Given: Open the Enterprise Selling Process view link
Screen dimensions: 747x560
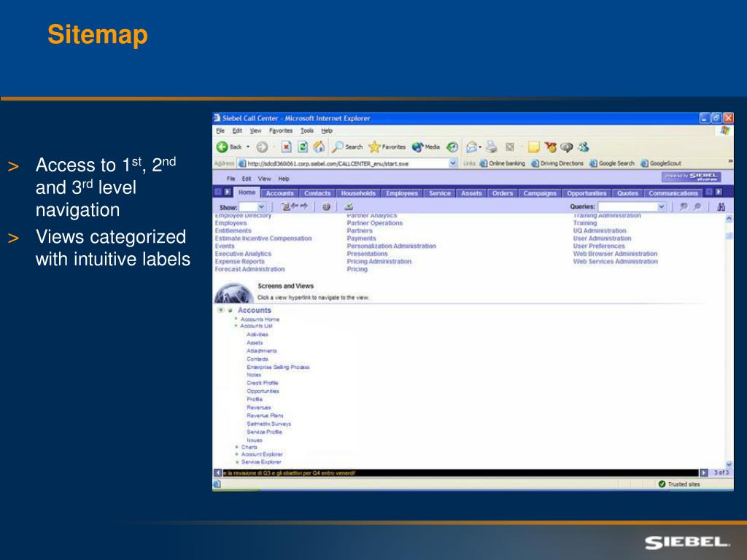Looking at the screenshot, I should [x=278, y=367].
